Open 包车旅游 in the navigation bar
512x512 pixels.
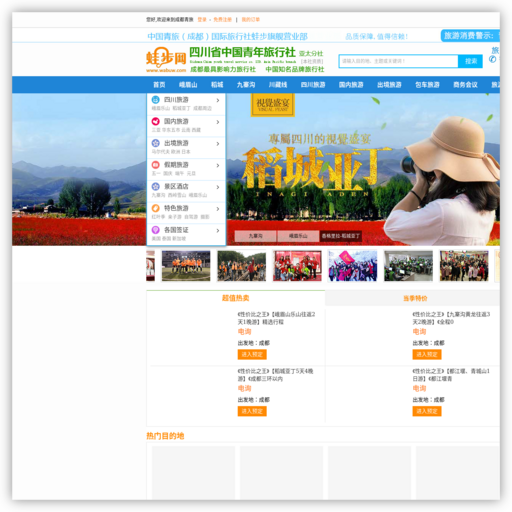(x=427, y=85)
